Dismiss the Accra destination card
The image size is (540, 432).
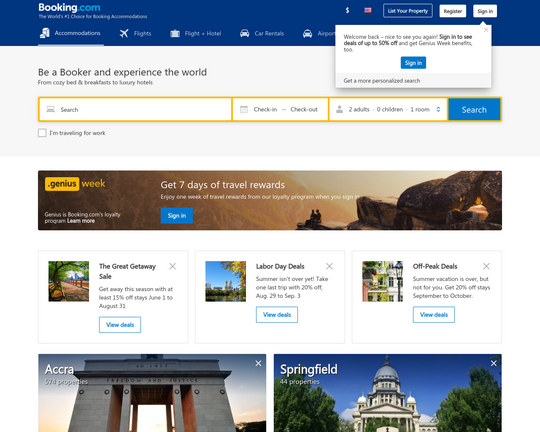click(258, 363)
